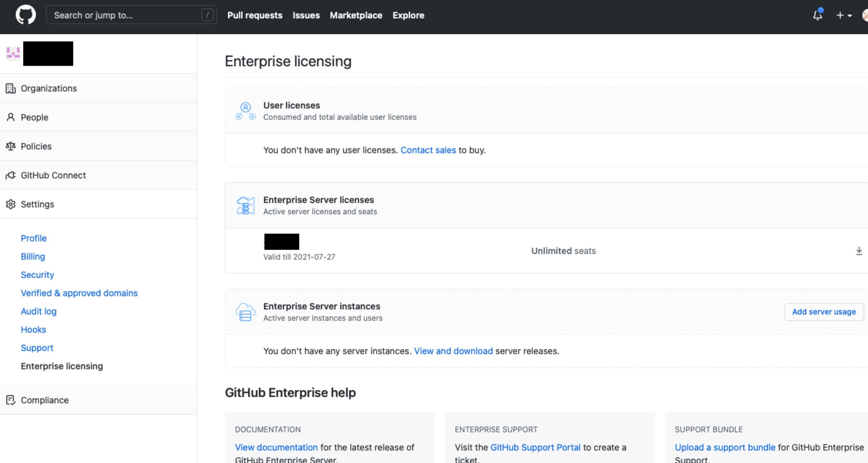The image size is (868, 463).
Task: Open Policies in the sidebar
Action: point(98,146)
